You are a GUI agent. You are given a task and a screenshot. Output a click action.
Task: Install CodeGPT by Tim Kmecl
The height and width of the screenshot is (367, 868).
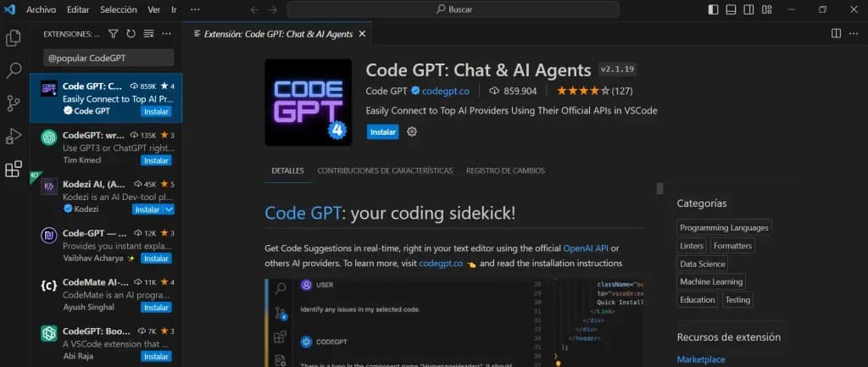pyautogui.click(x=156, y=160)
